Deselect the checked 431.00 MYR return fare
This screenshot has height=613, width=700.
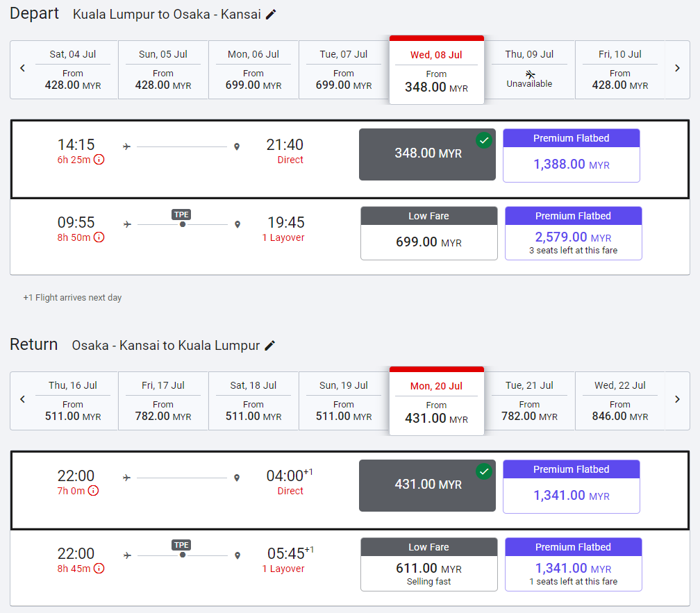427,485
